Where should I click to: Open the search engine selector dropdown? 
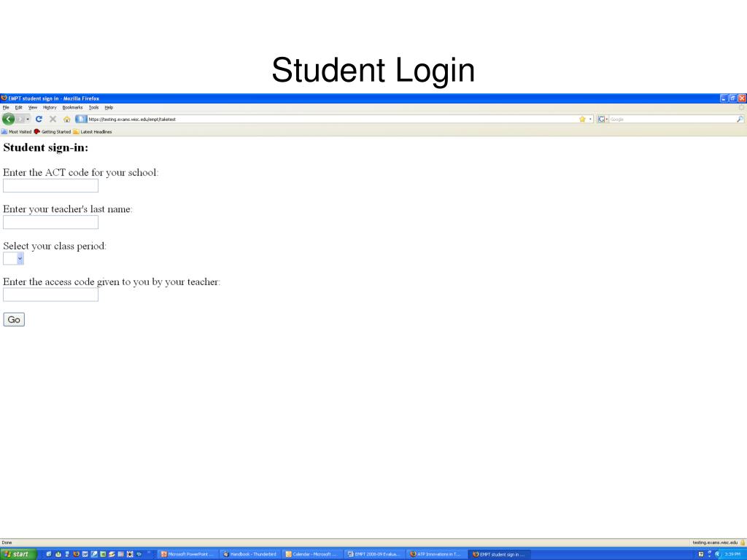(603, 119)
